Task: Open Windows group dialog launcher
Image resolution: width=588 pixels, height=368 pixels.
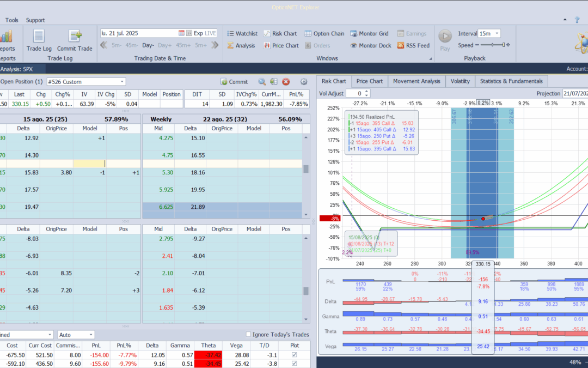Action: point(430,58)
